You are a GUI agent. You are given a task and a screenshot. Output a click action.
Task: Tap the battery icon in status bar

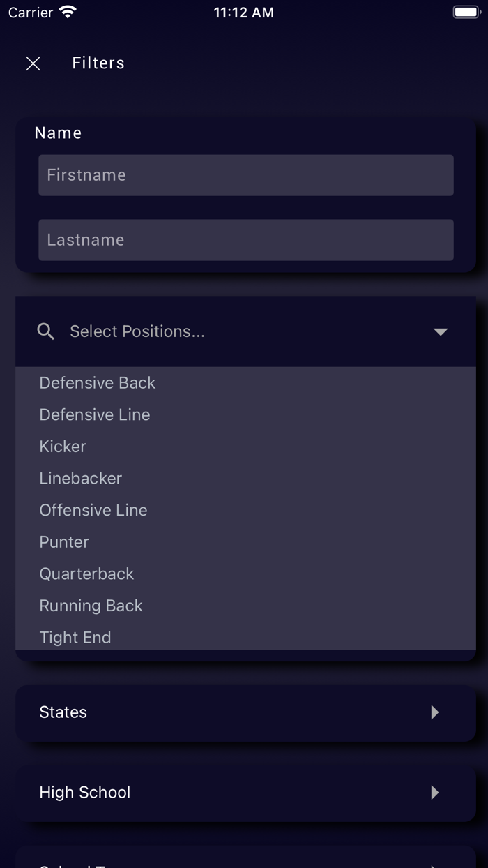tap(466, 13)
